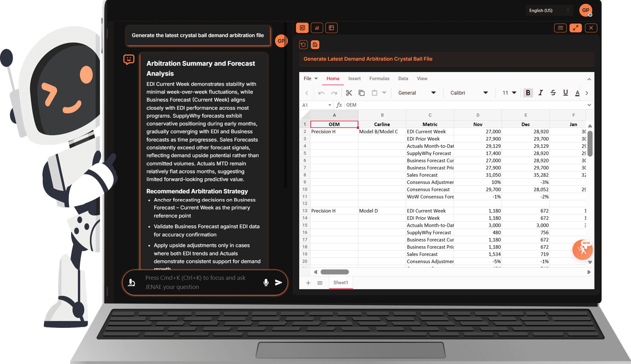Screen dimensions: 631x364
Task: Send the chat message with the arrow button
Action: [279, 283]
